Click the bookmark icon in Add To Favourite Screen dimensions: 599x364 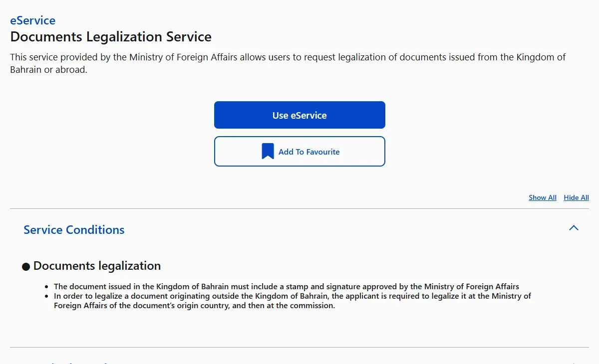[x=268, y=151]
